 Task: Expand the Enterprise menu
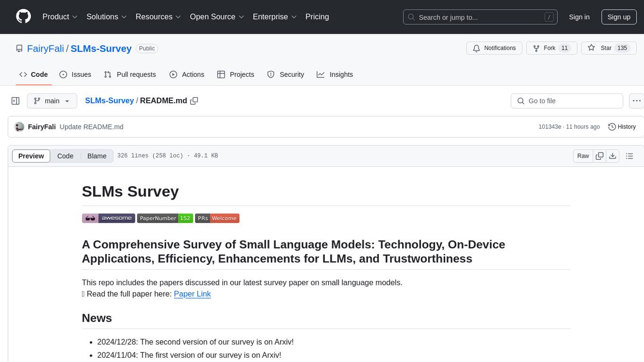click(x=275, y=17)
